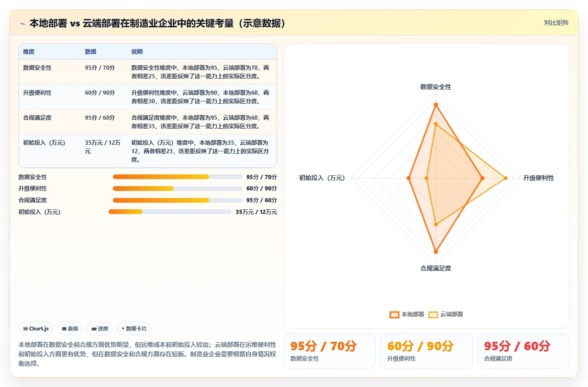Click the 数据安全性 description text in table
Screen dimensions: 588x387
point(201,72)
